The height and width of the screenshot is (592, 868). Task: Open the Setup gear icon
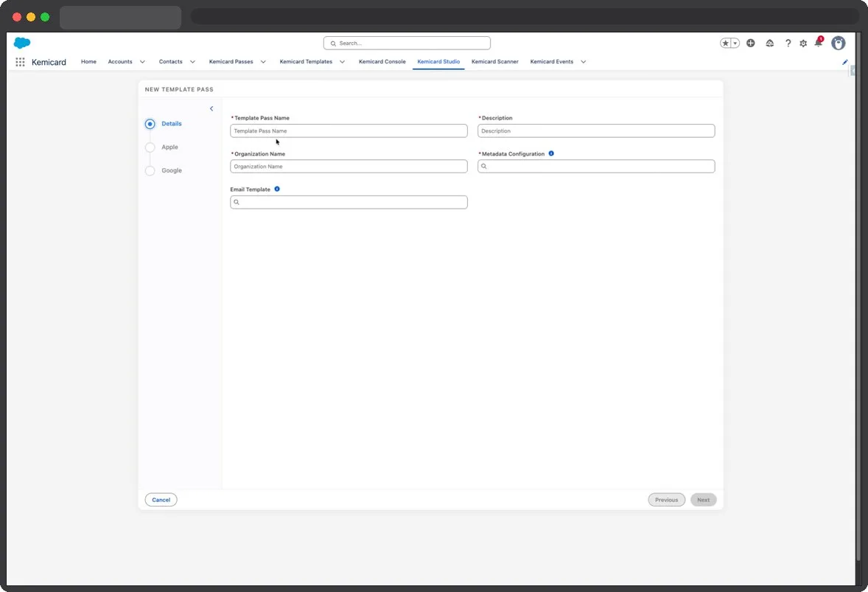click(803, 43)
